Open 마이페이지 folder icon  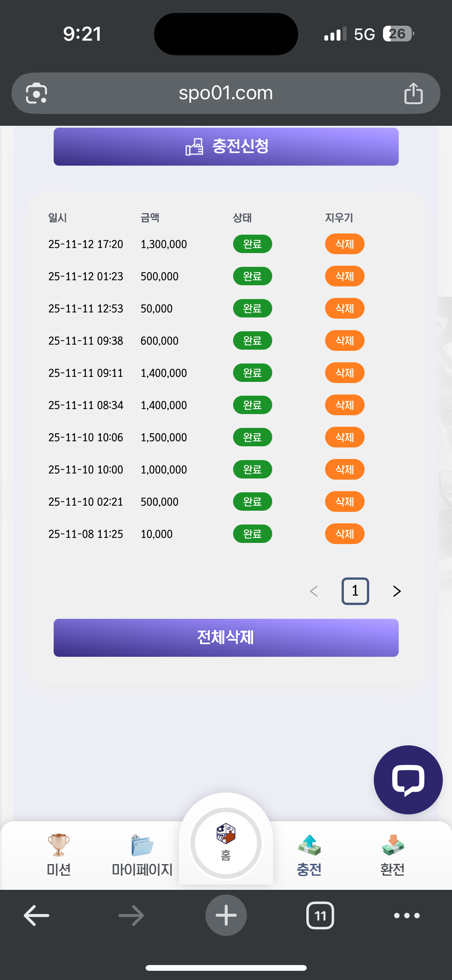click(x=142, y=845)
